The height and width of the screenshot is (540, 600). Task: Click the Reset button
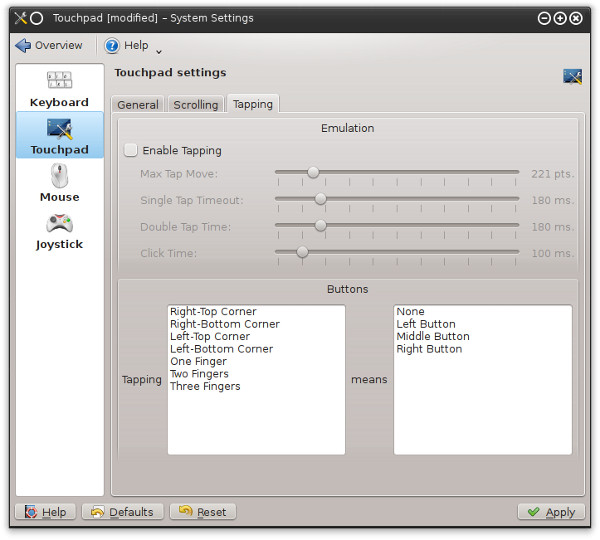(202, 512)
